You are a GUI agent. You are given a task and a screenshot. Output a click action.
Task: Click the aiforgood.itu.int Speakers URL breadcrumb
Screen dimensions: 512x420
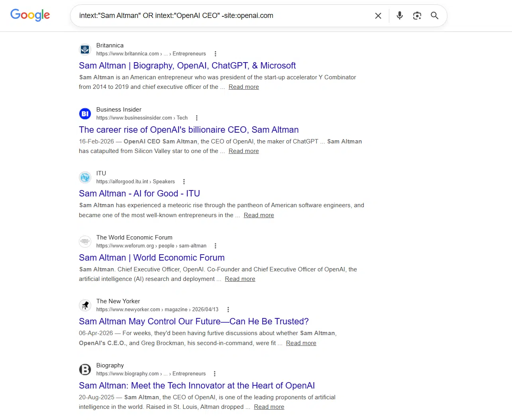135,182
